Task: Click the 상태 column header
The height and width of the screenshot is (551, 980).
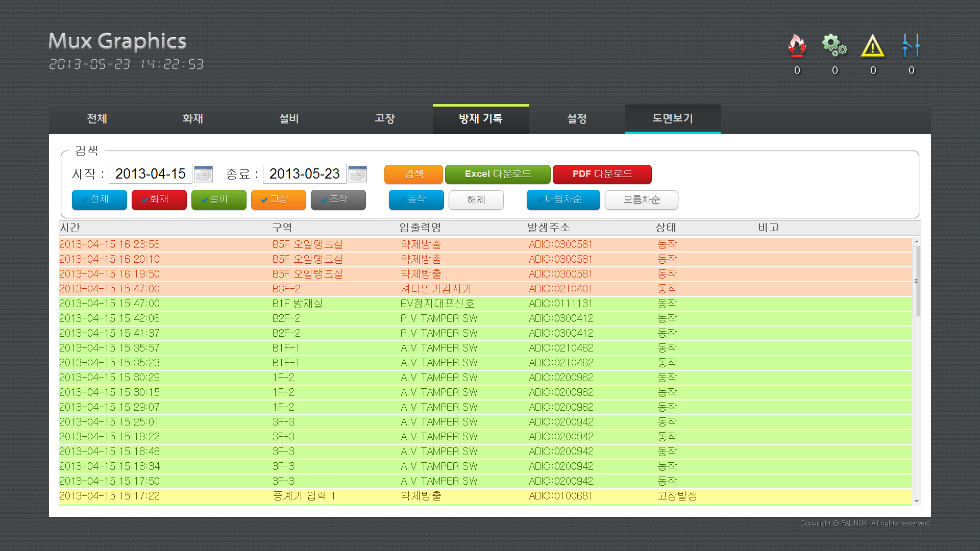Action: pos(666,228)
